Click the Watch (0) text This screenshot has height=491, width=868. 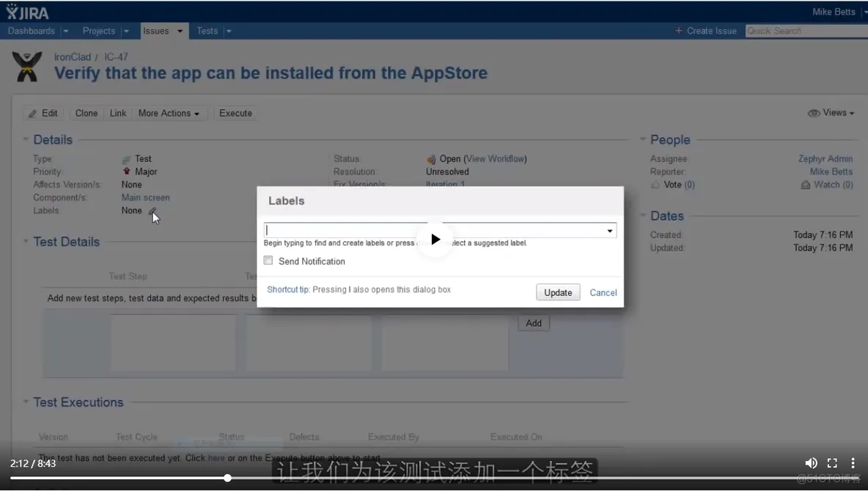[833, 185]
